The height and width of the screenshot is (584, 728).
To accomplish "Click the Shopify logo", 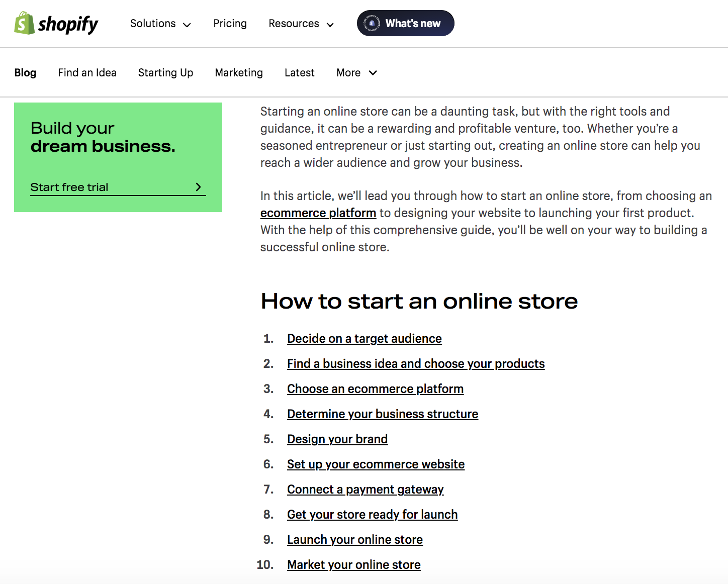I will (56, 23).
